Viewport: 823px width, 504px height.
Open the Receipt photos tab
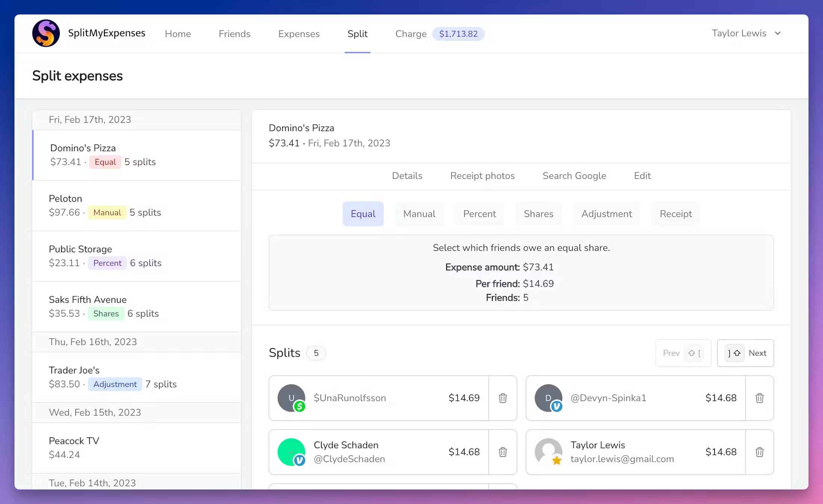[482, 175]
